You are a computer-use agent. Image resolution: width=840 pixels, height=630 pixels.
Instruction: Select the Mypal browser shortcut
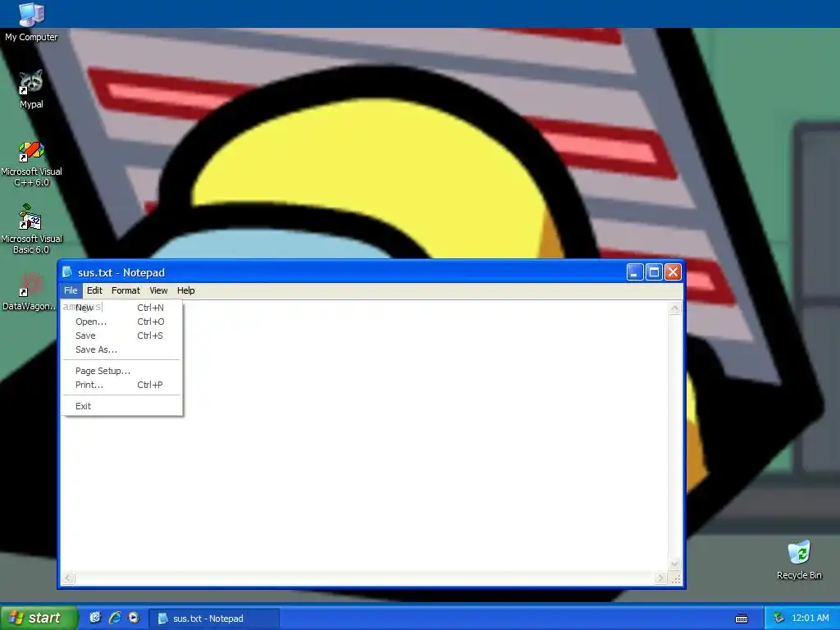click(x=31, y=89)
